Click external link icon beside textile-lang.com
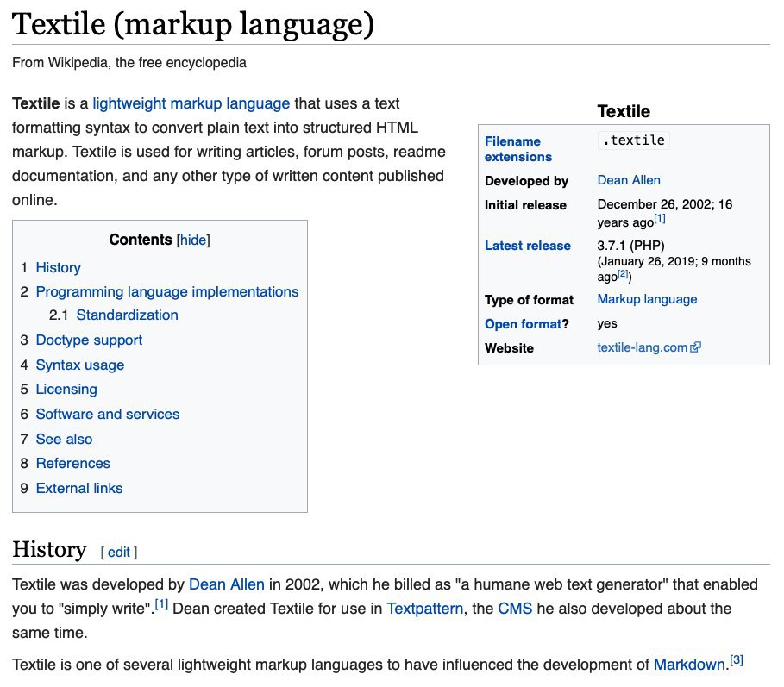This screenshot has height=687, width=784. point(695,347)
